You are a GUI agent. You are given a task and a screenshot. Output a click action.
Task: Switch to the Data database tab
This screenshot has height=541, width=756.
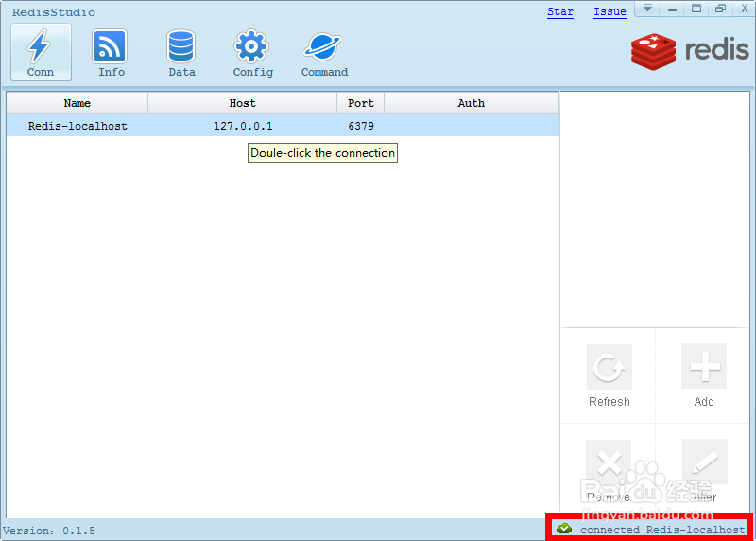click(x=181, y=52)
